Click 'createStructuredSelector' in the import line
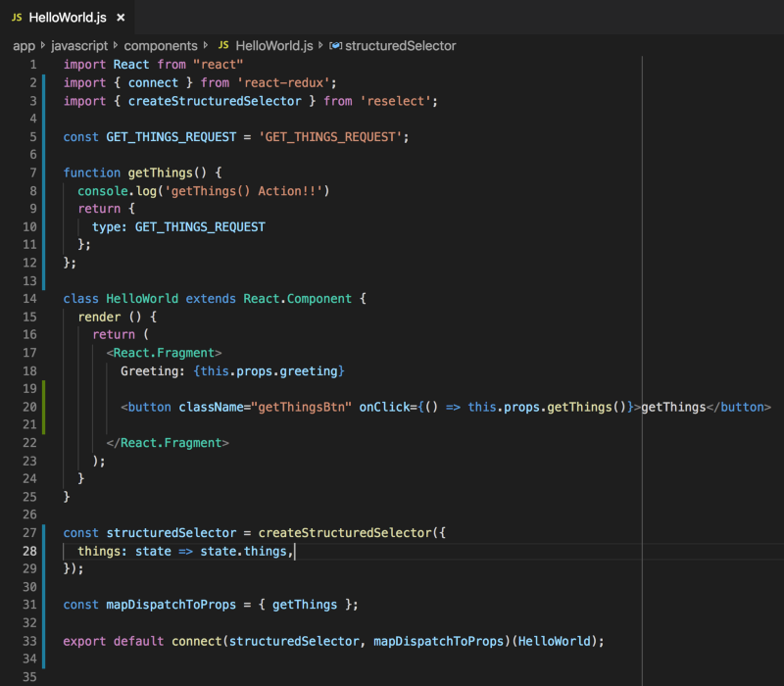Screen dimensions: 784x686 coord(215,101)
